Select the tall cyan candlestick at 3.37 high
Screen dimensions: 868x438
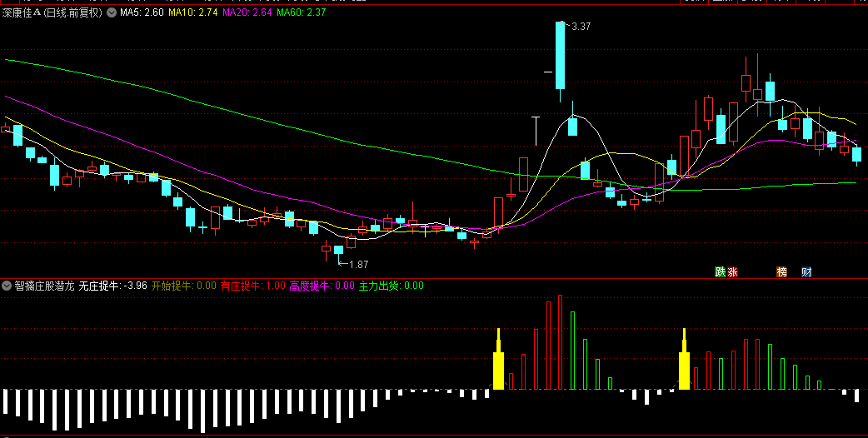coord(561,55)
